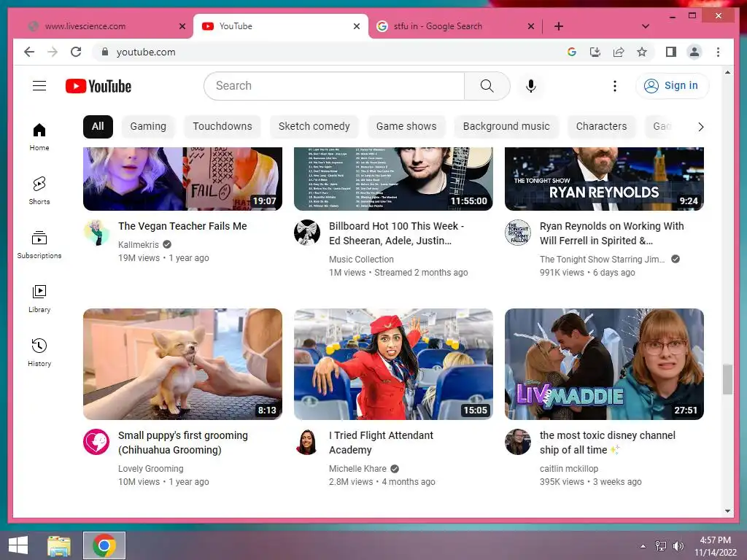Open Chrome tab search dropdown arrow

pyautogui.click(x=646, y=26)
